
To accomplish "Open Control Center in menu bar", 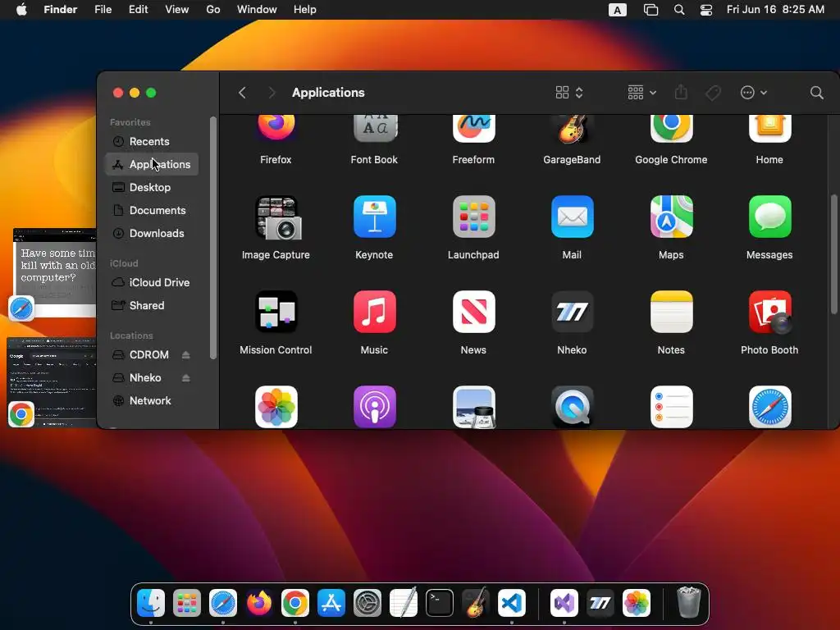I will click(x=706, y=10).
